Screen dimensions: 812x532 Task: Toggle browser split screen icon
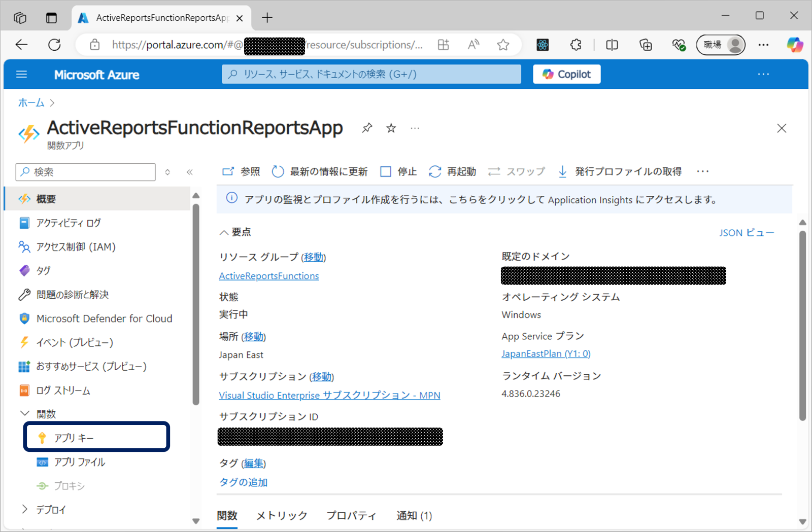click(612, 45)
